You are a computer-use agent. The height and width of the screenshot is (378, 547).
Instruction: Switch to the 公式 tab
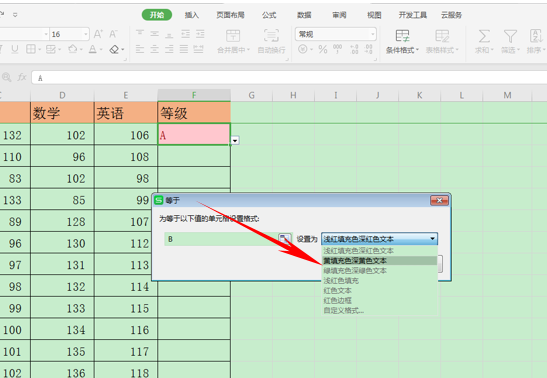269,15
